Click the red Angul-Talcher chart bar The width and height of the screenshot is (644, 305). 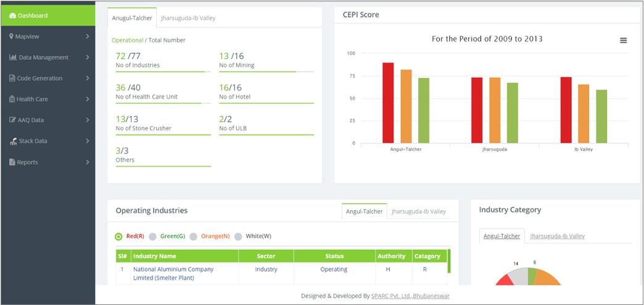point(388,102)
